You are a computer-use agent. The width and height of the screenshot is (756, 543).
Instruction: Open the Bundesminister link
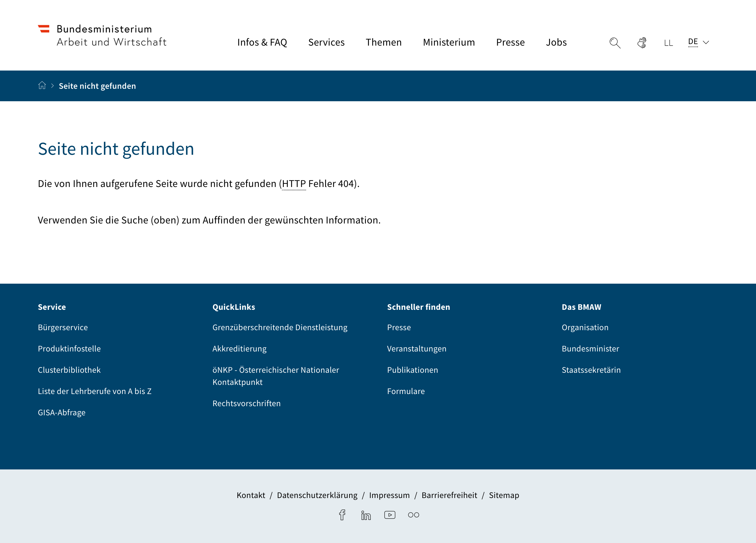[590, 348]
